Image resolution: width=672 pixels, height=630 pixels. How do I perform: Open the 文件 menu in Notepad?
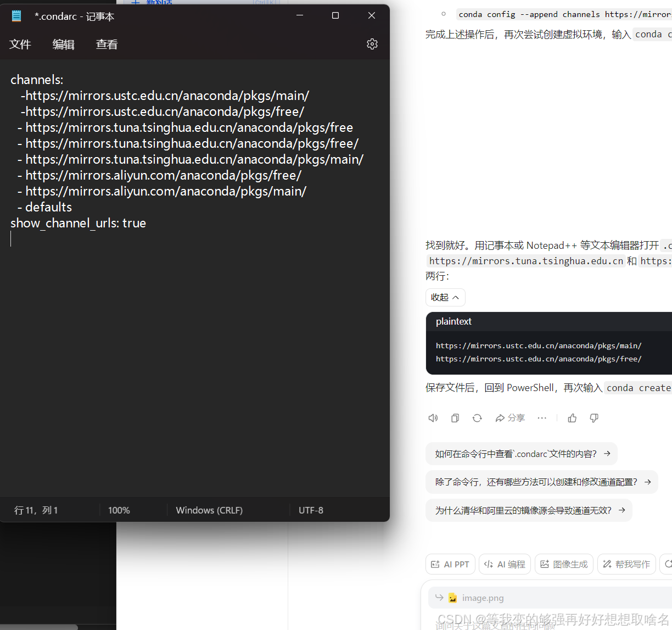20,44
